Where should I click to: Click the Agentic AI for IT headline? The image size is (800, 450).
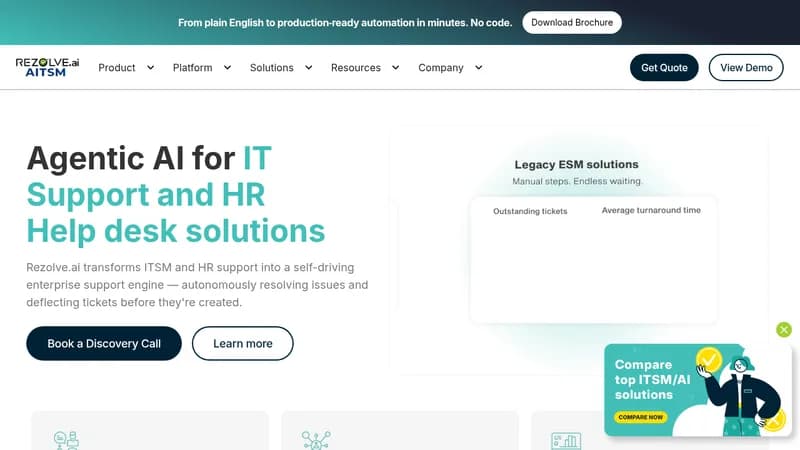pyautogui.click(x=176, y=194)
